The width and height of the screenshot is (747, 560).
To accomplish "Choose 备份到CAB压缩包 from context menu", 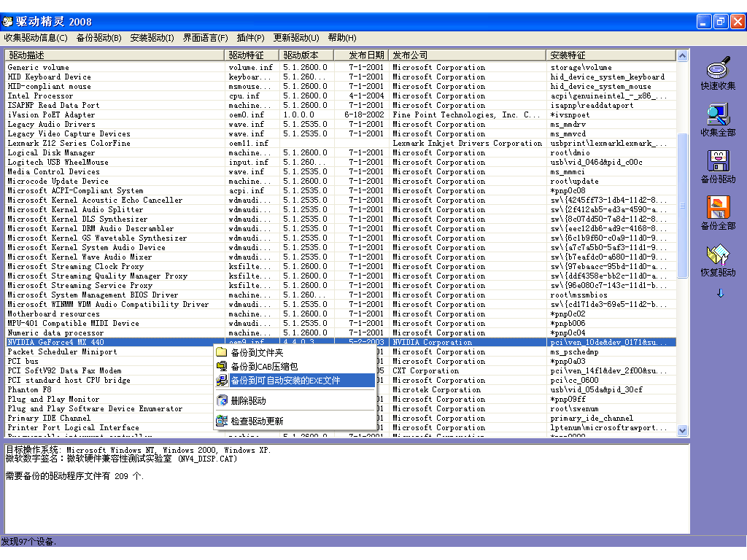I will (x=295, y=366).
